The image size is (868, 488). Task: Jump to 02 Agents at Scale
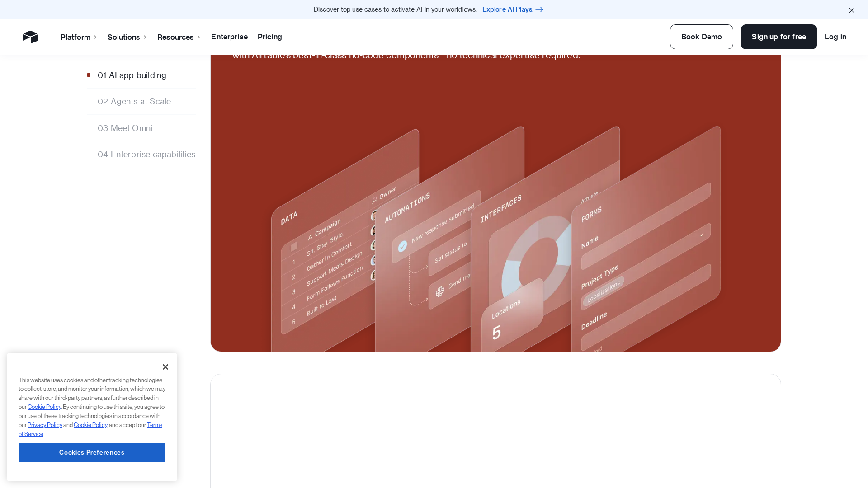[134, 102]
